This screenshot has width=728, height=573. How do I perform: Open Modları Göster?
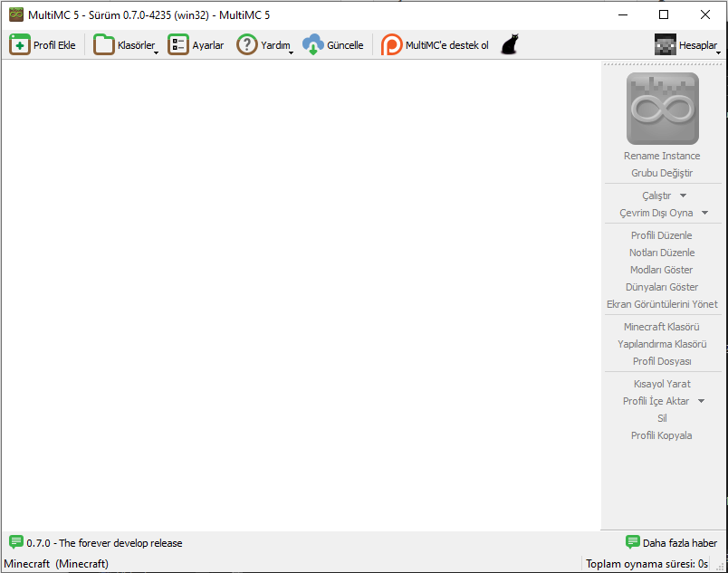[662, 270]
